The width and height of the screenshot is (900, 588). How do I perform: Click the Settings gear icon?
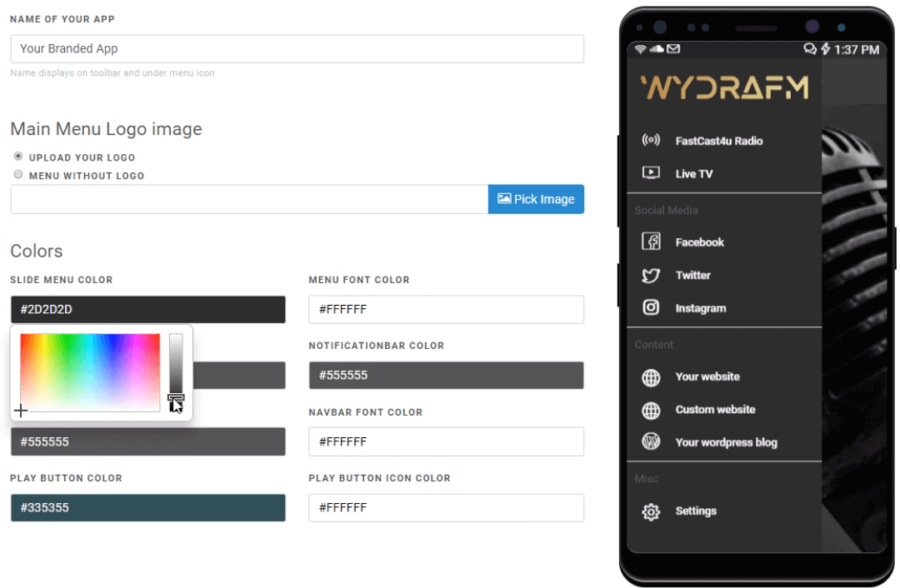coord(650,511)
